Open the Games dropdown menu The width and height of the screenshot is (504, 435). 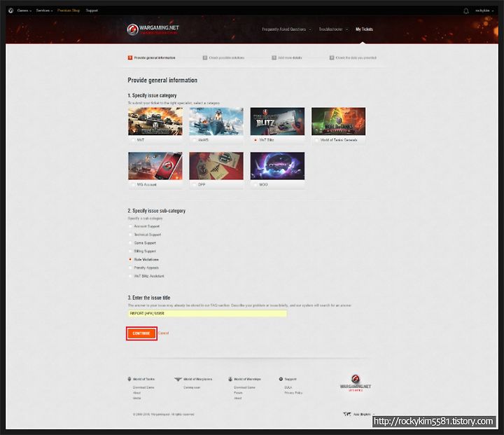pos(24,11)
